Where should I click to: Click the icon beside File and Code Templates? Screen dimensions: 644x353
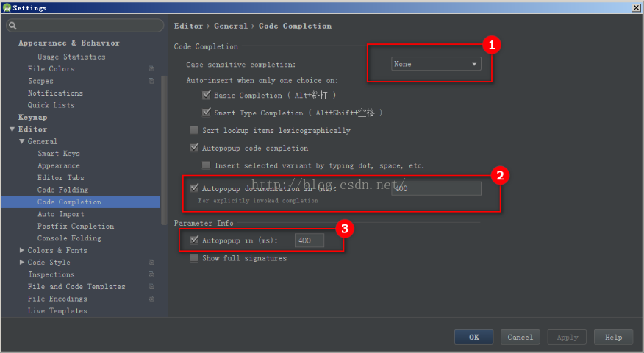pos(151,287)
